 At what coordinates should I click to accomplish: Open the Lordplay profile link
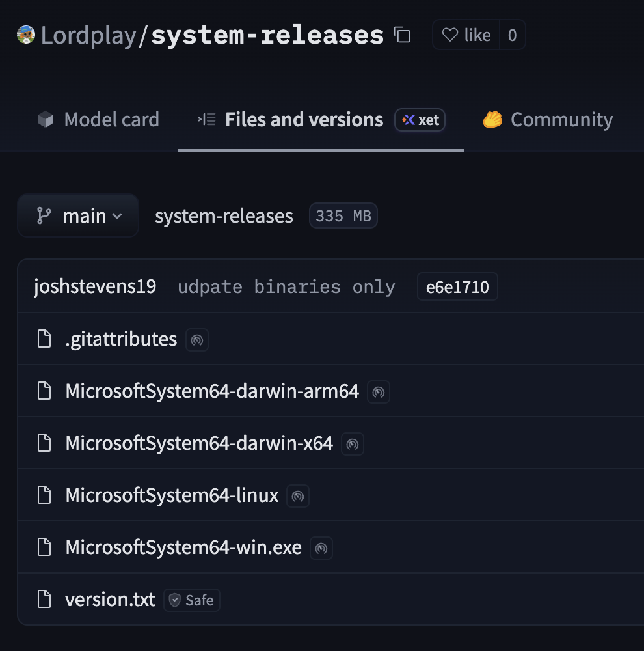(88, 35)
